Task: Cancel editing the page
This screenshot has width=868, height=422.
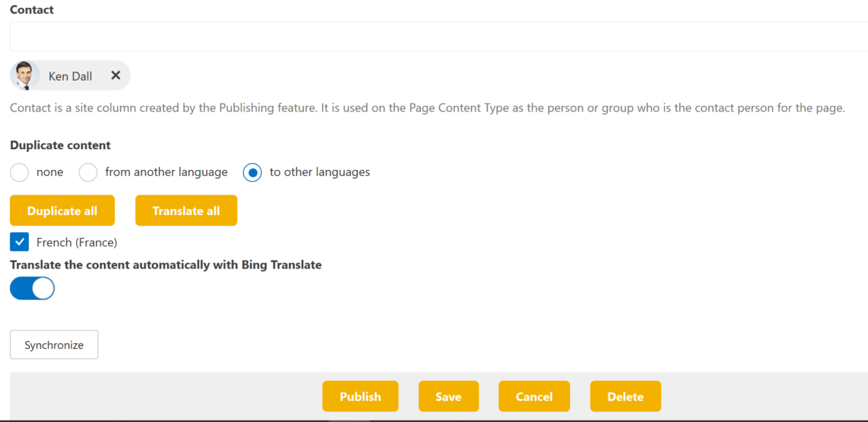Action: click(534, 396)
